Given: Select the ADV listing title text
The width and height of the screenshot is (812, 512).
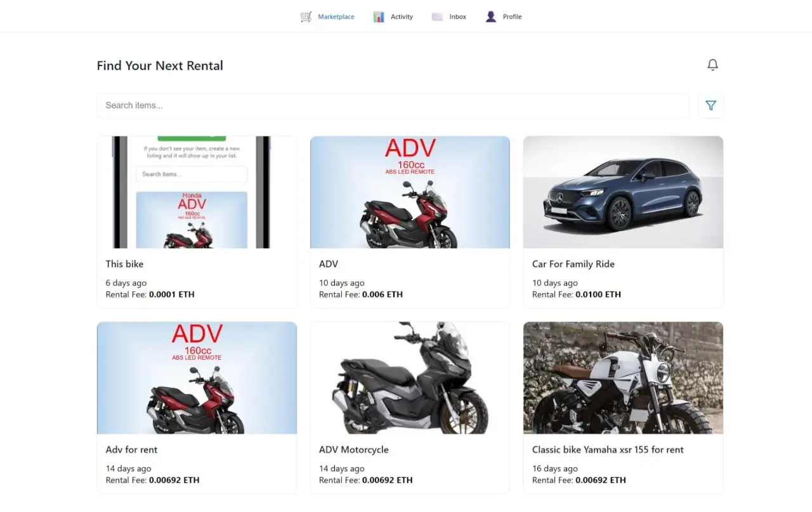Looking at the screenshot, I should pyautogui.click(x=329, y=264).
